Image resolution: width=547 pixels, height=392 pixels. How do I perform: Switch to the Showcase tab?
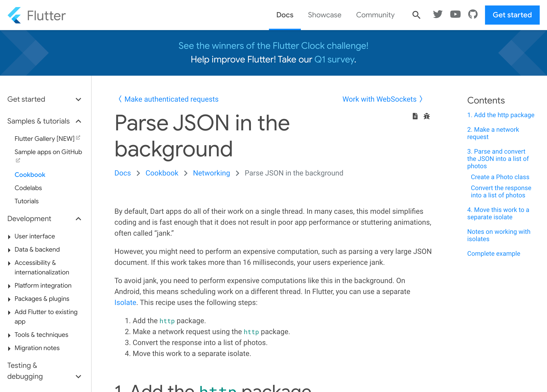pyautogui.click(x=324, y=15)
